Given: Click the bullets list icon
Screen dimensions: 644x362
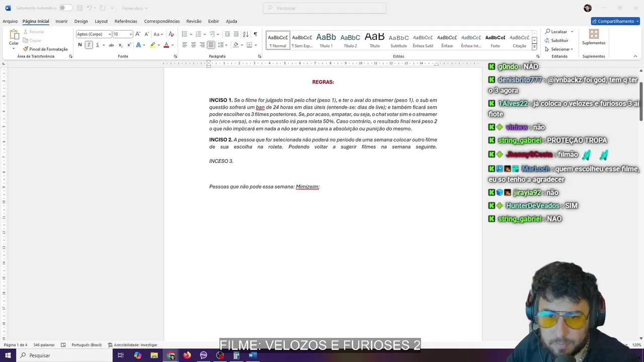Looking at the screenshot, I should pos(185,34).
